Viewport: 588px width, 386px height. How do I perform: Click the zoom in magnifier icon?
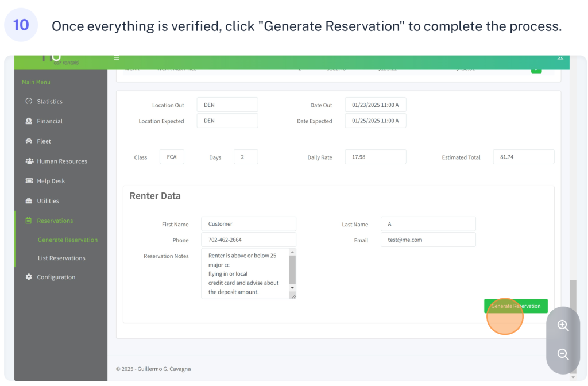(563, 326)
